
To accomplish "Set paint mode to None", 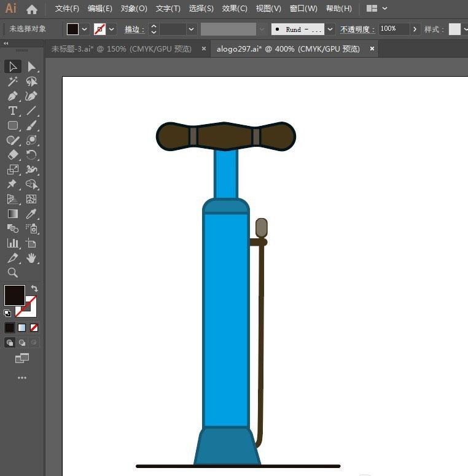I will click(34, 327).
